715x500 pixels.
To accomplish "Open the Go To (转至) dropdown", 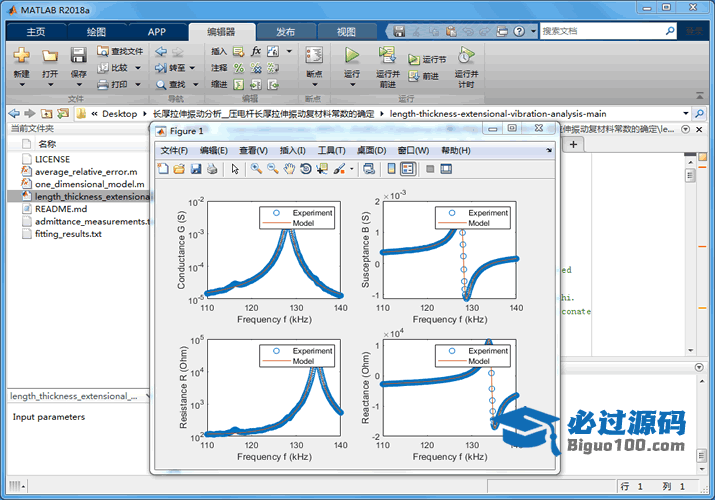I will point(192,68).
